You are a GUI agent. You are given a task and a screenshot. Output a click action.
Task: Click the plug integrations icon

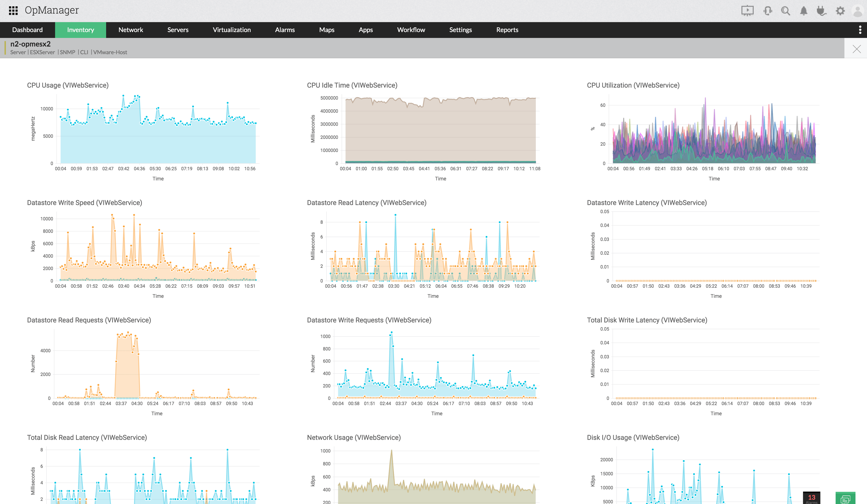(x=821, y=11)
